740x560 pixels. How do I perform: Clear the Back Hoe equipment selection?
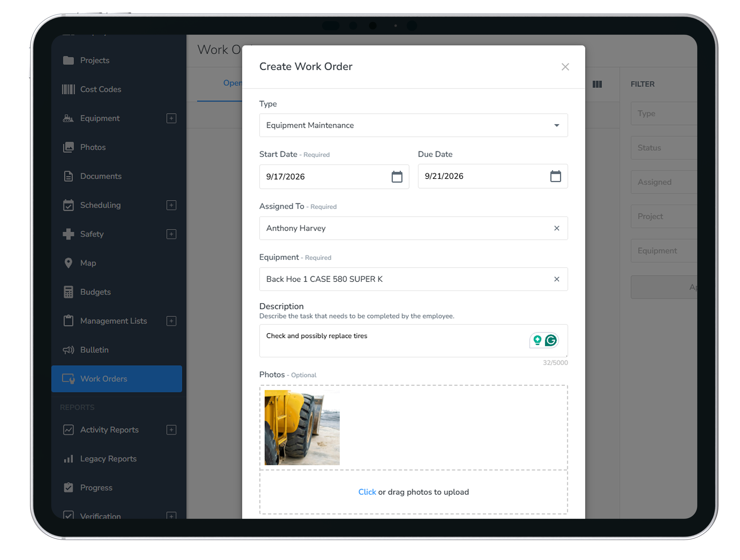coord(556,279)
